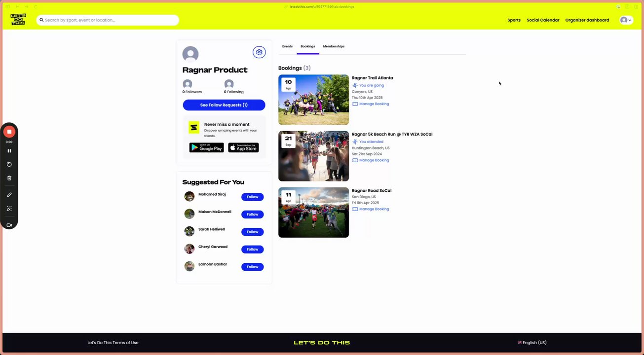Open Ragnar 5k Beach Run @ TYR WZA SoCal title

pyautogui.click(x=392, y=134)
